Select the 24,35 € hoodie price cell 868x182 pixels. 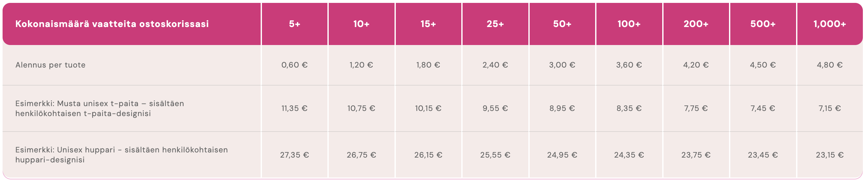(x=629, y=155)
